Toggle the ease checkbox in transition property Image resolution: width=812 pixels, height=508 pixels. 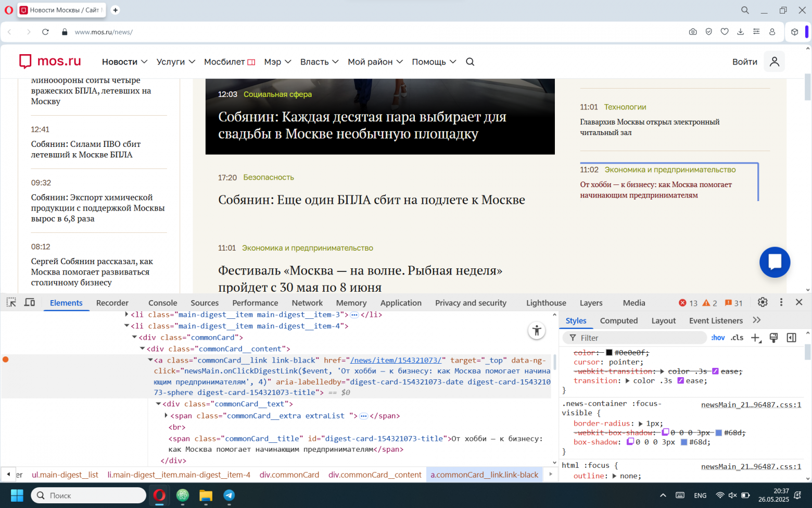pos(681,380)
